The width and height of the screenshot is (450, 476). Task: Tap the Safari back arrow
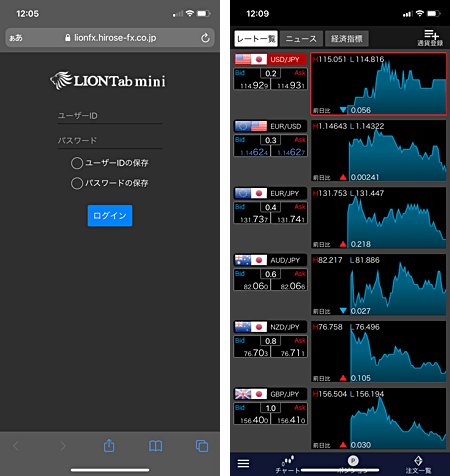(x=16, y=446)
